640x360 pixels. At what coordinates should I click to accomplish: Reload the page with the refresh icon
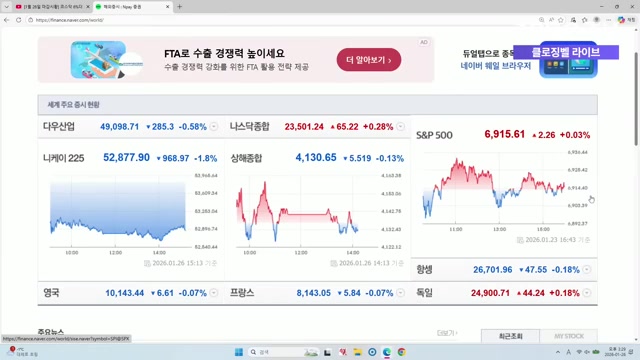pyautogui.click(x=18, y=20)
